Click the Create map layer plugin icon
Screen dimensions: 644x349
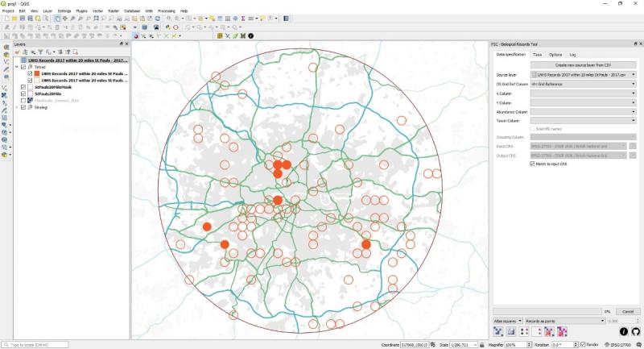click(497, 331)
